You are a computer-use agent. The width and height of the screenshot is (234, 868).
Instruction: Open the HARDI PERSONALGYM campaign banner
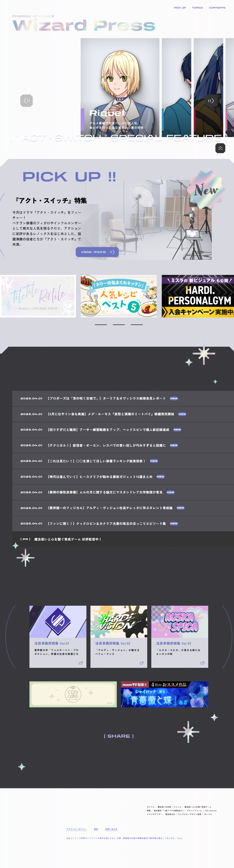click(198, 296)
